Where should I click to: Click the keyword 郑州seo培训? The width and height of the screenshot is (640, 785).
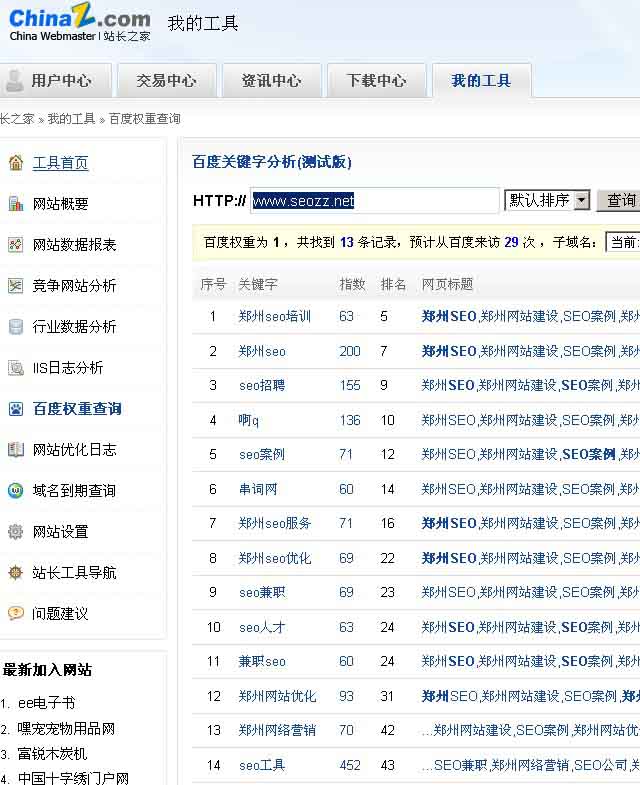[x=274, y=316]
